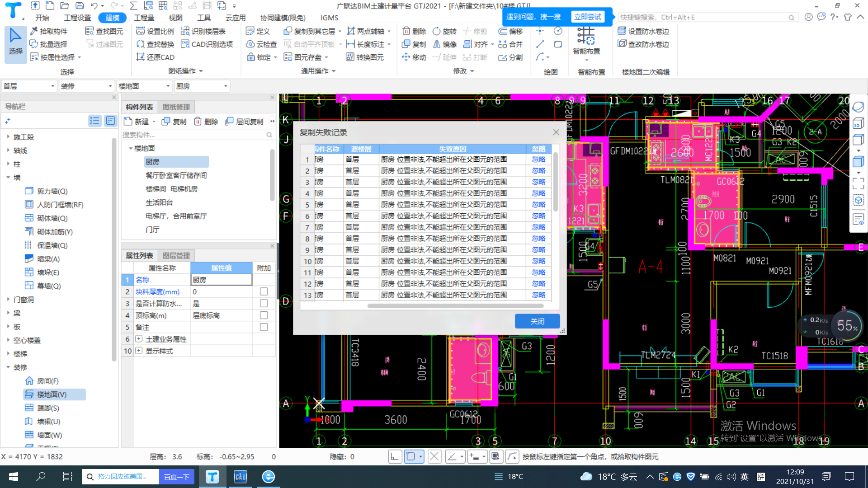Click the vertical scrollbar of the failure table
The image size is (868, 488).
click(x=556, y=182)
